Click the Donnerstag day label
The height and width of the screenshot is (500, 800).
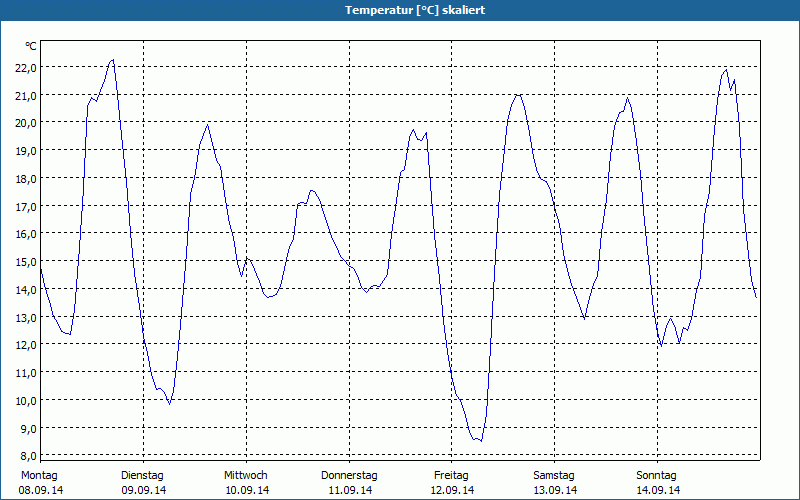[x=349, y=476]
